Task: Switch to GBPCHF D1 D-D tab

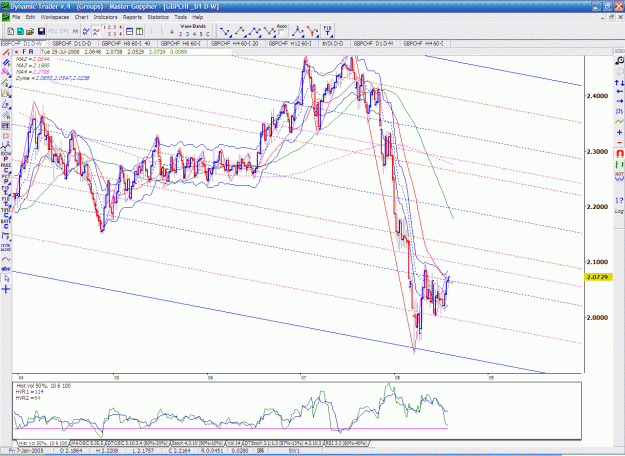Action: [72, 43]
